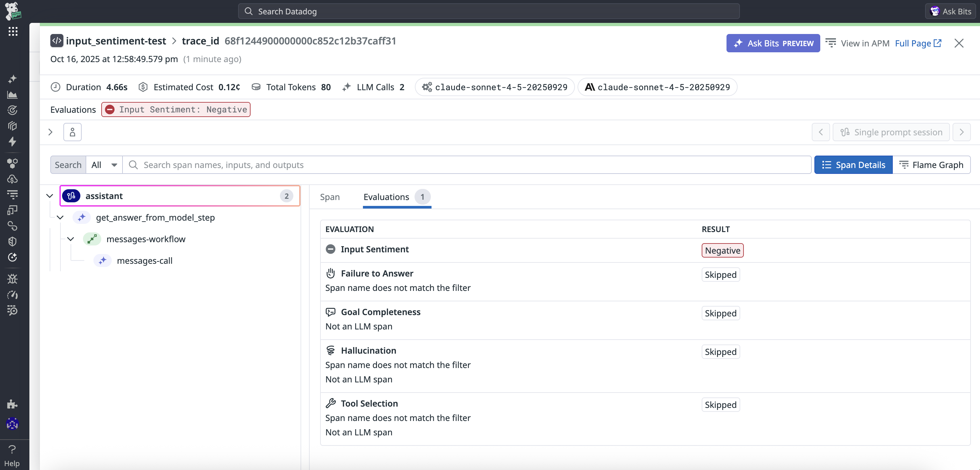Open the All search filter dropdown
Viewport: 980px width, 470px height.
point(104,165)
